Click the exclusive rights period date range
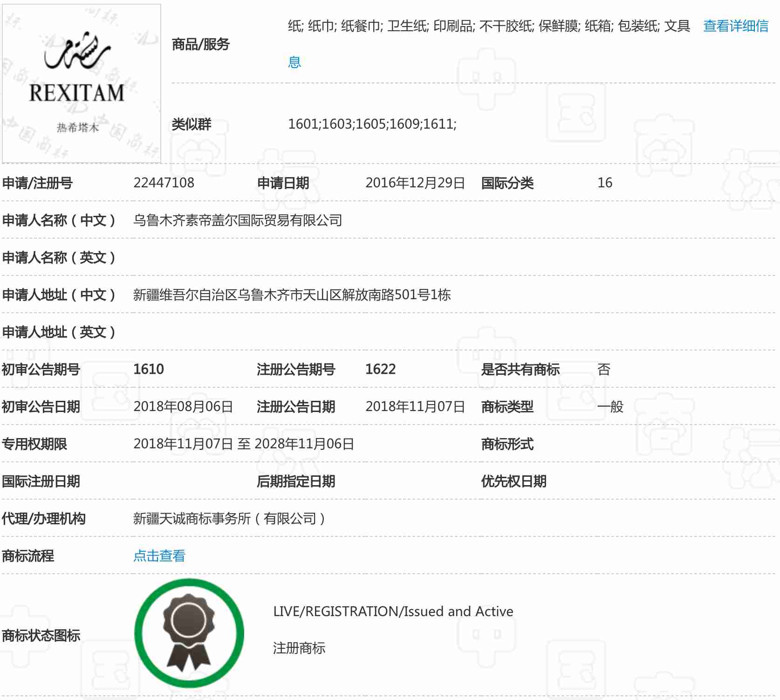780x700 pixels. click(244, 444)
